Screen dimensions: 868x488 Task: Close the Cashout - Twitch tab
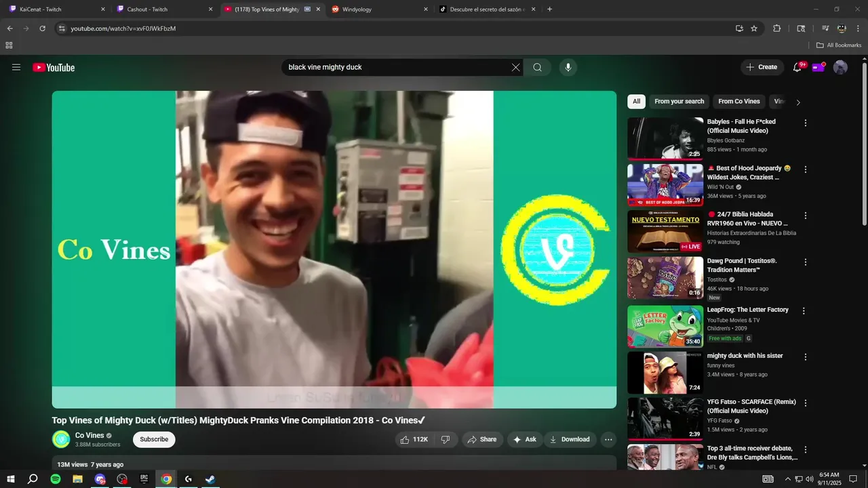pos(210,9)
